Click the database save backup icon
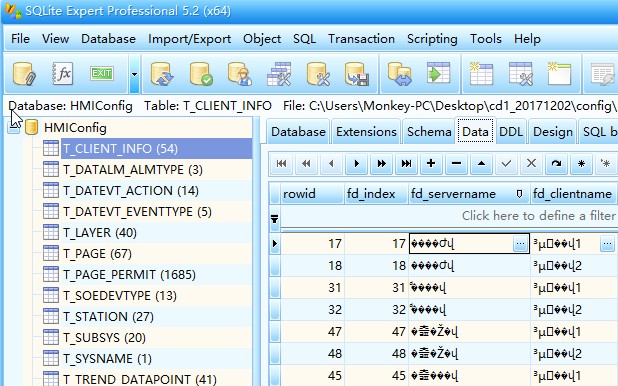This screenshot has height=386, width=618. tap(357, 73)
